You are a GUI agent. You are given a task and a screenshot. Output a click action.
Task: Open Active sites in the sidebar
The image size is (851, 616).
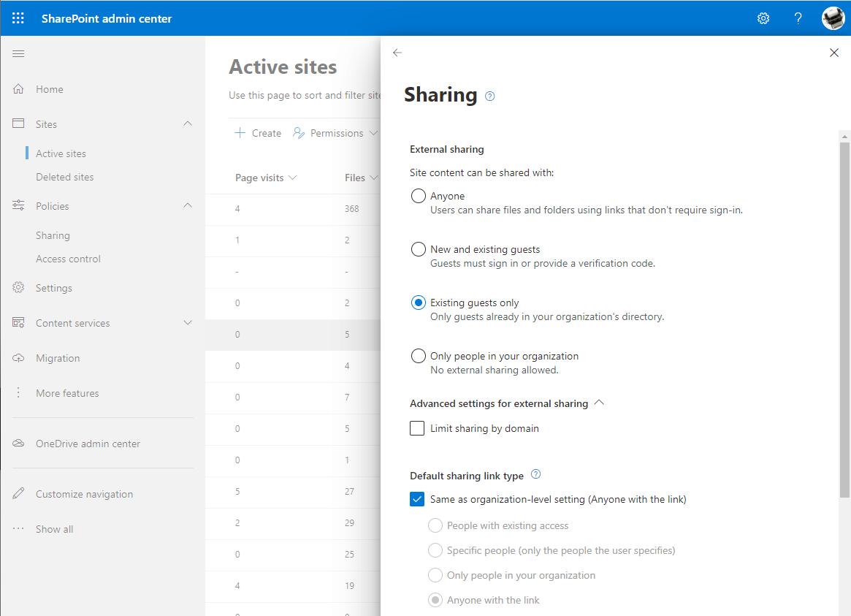coord(61,153)
